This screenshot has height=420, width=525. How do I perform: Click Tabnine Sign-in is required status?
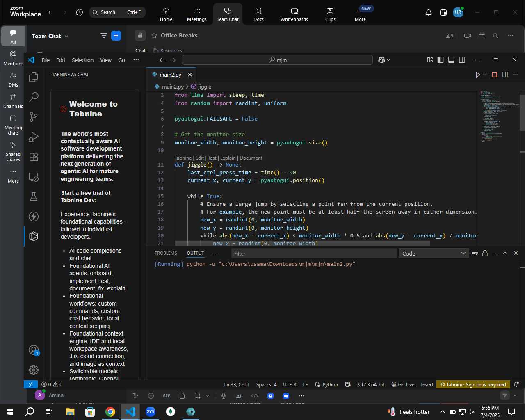click(x=473, y=384)
